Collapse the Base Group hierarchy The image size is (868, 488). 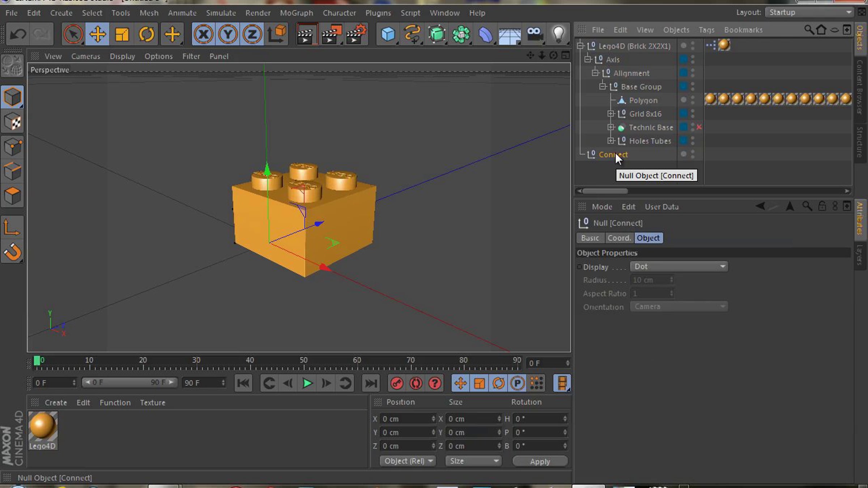click(x=603, y=87)
